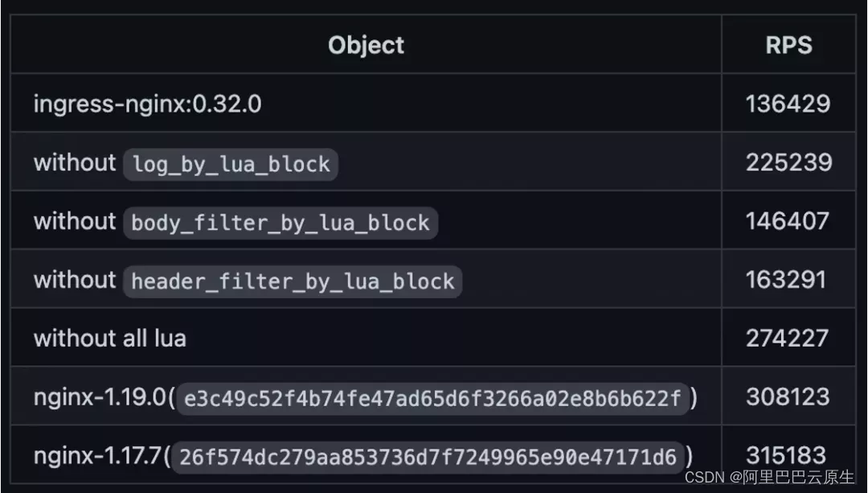Click the nginx-1.17.7 row label text

100,456
